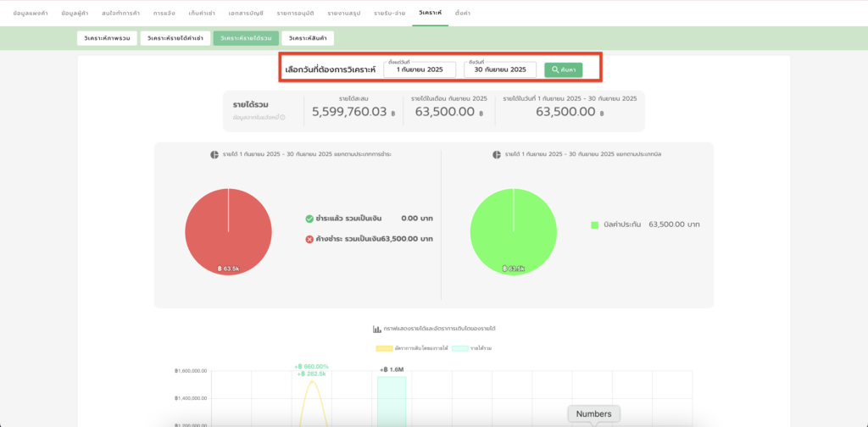Click the red cross icon beside ค้างชำระ
Viewport: 868px width, 427px height.
click(x=309, y=240)
